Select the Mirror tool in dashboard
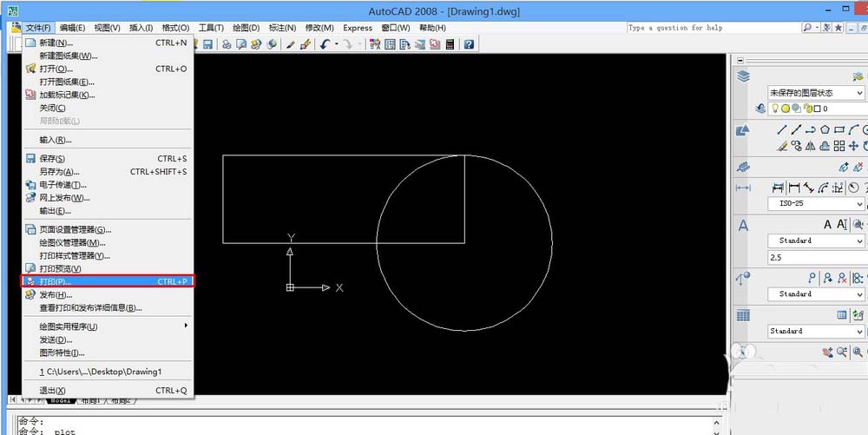Image resolution: width=868 pixels, height=435 pixels. click(x=811, y=146)
